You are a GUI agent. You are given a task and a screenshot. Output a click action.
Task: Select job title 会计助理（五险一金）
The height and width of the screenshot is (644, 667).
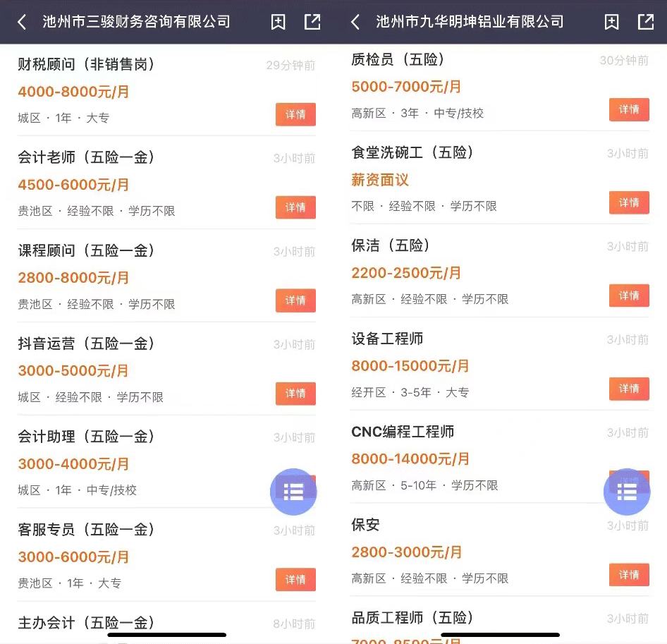pos(86,437)
